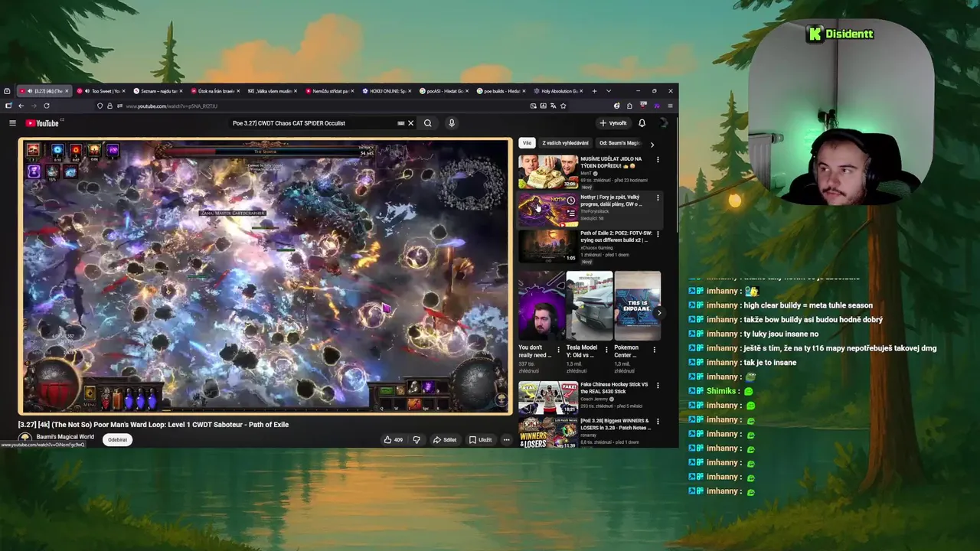Switch to the HOKEJ ONLINE browser tab
980x551 pixels.
tap(387, 91)
